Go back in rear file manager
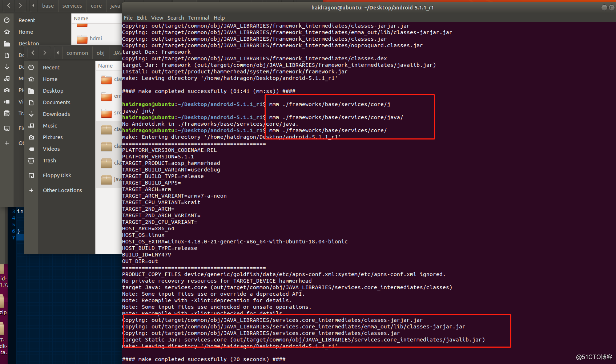This screenshot has width=616, height=364. (9, 5)
